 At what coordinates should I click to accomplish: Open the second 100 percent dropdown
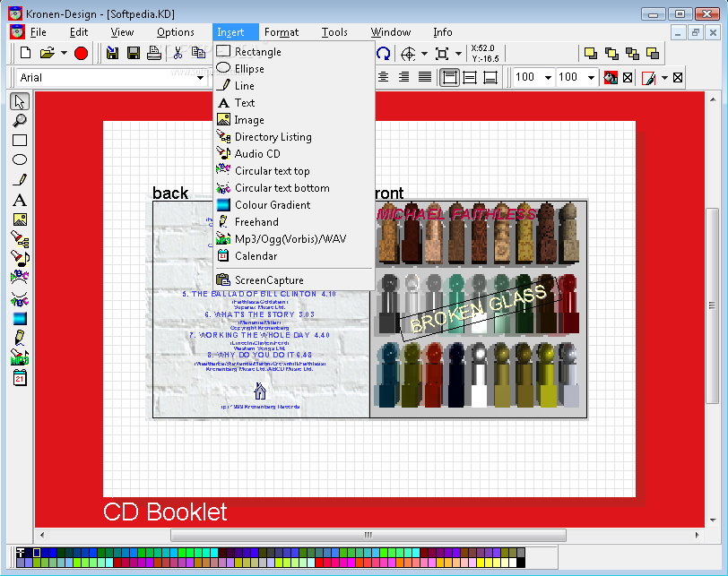point(591,77)
